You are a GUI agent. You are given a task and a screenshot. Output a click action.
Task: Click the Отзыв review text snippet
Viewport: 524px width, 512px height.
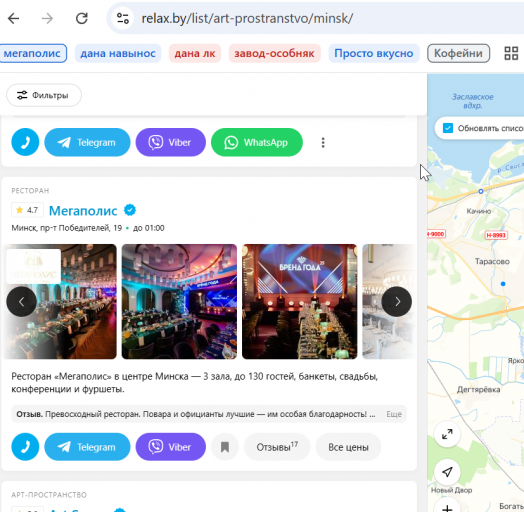pyautogui.click(x=195, y=414)
